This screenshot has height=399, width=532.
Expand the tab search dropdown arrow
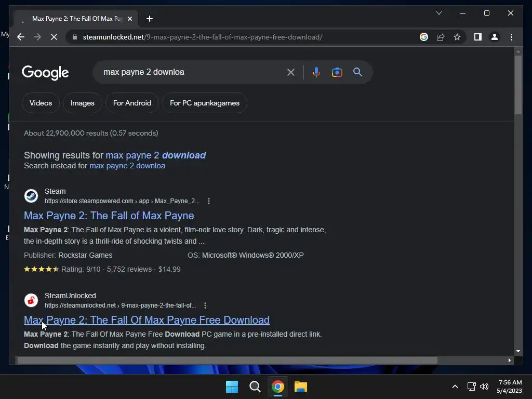438,13
